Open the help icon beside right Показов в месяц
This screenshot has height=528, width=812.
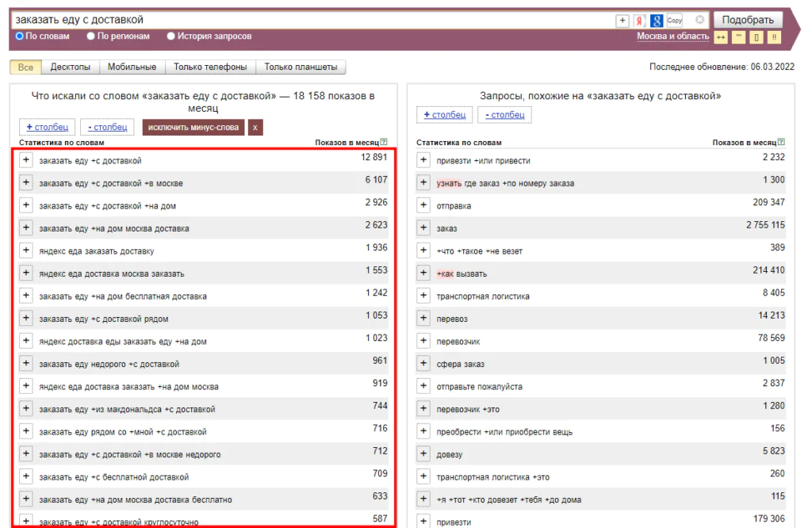point(781,142)
